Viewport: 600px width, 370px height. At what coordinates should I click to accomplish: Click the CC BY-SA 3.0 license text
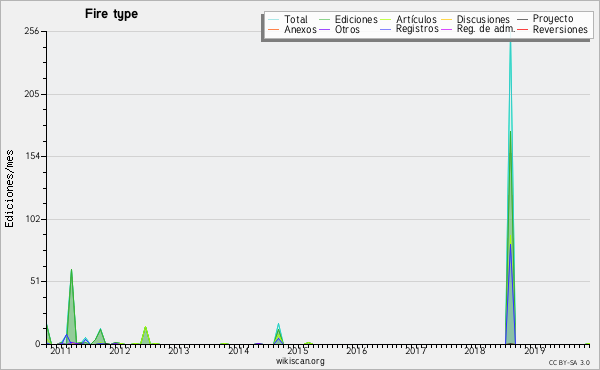click(x=569, y=363)
